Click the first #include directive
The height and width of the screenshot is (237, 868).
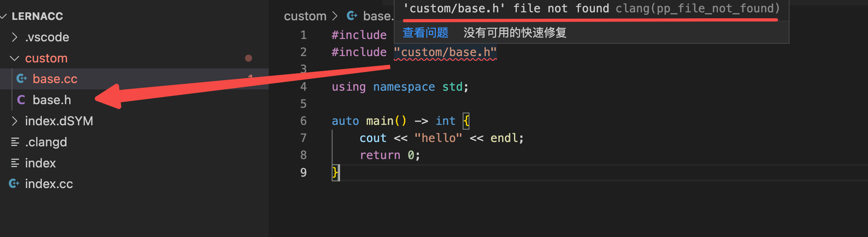coord(359,35)
